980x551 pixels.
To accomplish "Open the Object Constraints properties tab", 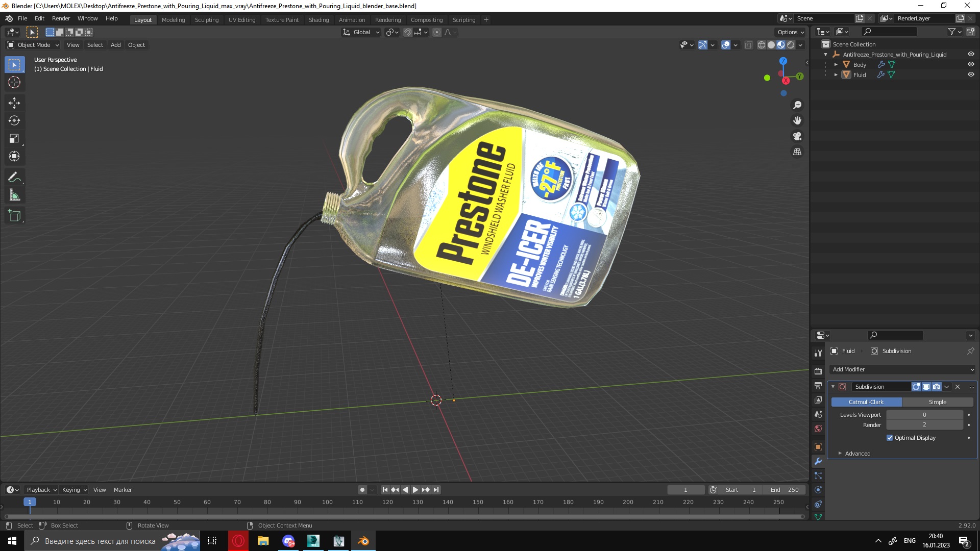I will [818, 504].
